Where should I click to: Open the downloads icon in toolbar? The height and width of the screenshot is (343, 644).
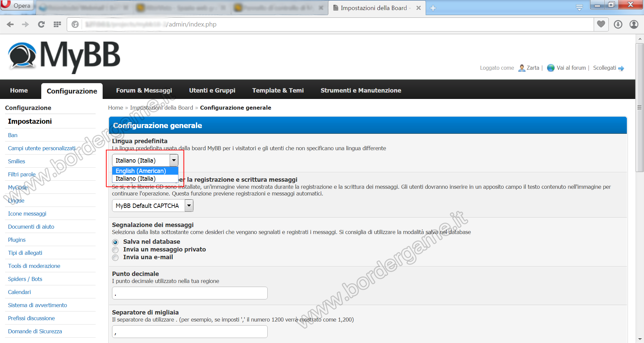[618, 24]
